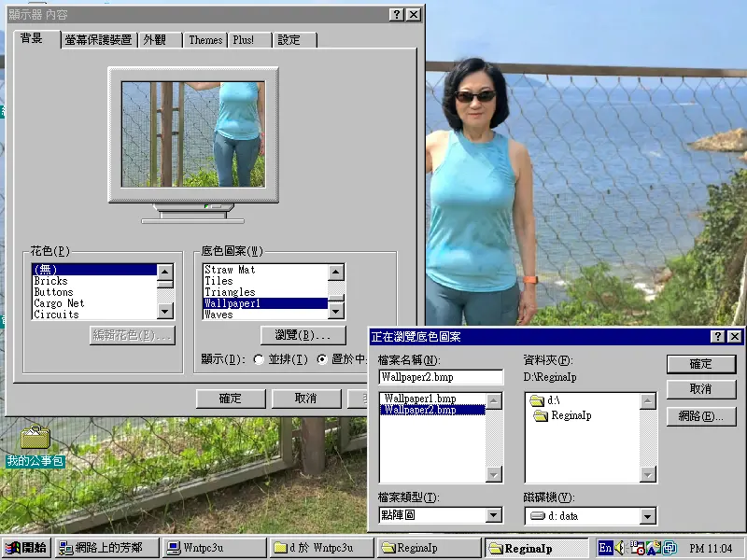Viewport: 747px width, 560px height.
Task: Select Triangles wallpaper
Action: (x=265, y=292)
